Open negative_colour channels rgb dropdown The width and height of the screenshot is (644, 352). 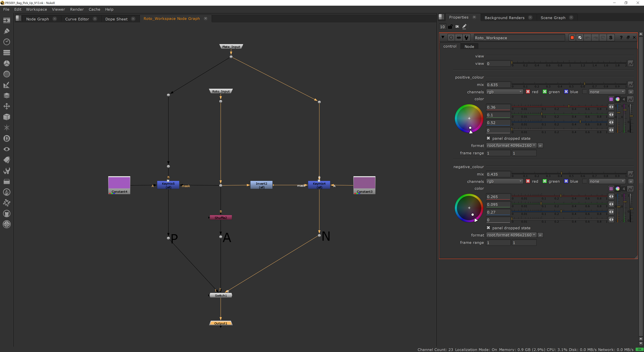pos(504,182)
